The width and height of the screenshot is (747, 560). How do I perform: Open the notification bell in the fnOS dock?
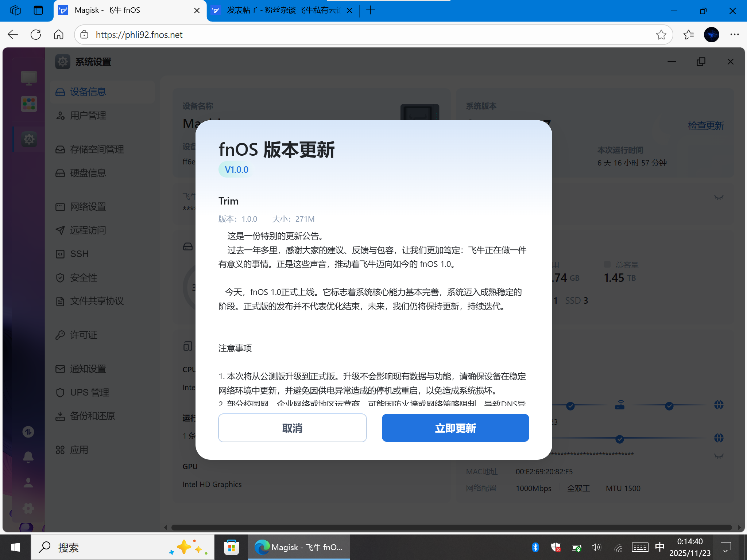point(28,457)
